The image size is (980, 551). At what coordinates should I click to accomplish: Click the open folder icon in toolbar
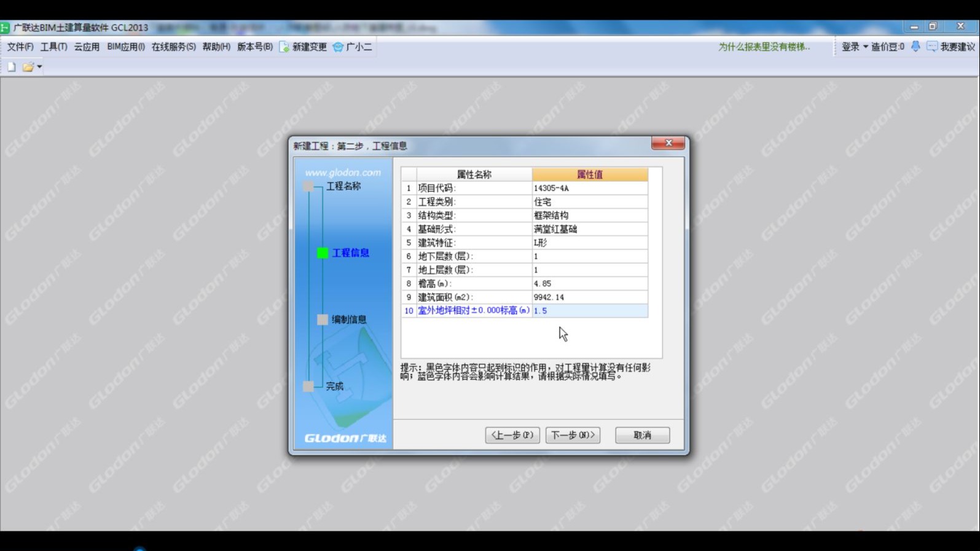coord(28,66)
